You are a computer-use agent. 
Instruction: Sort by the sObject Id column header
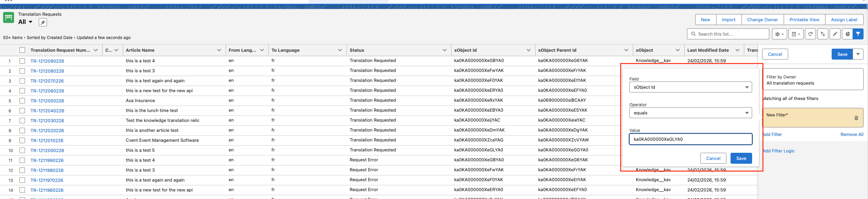pos(465,50)
